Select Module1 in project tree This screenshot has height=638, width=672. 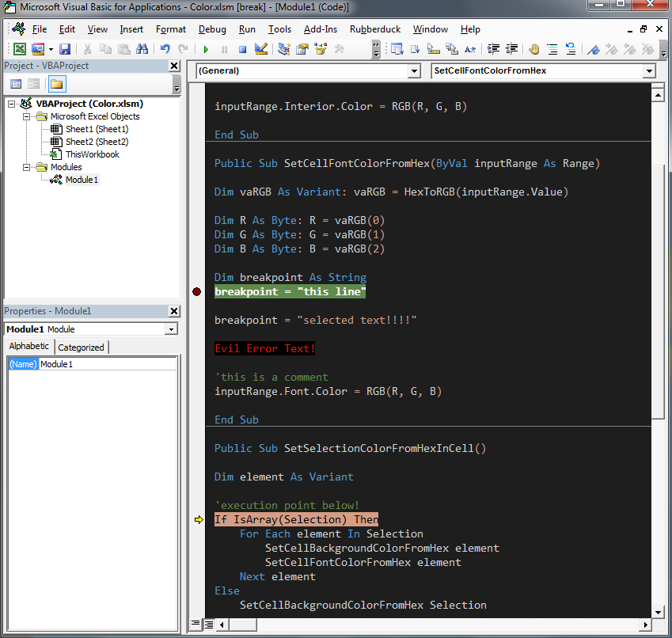[x=82, y=180]
